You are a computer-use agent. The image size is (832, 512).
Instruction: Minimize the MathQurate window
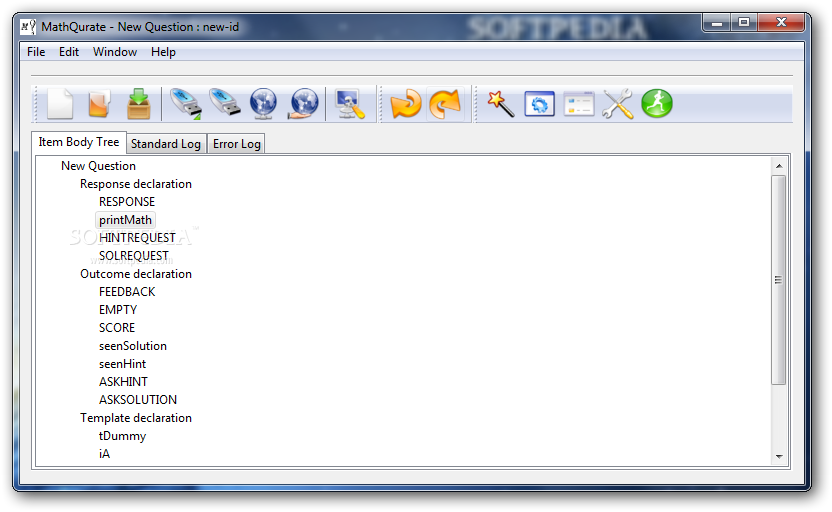[717, 22]
